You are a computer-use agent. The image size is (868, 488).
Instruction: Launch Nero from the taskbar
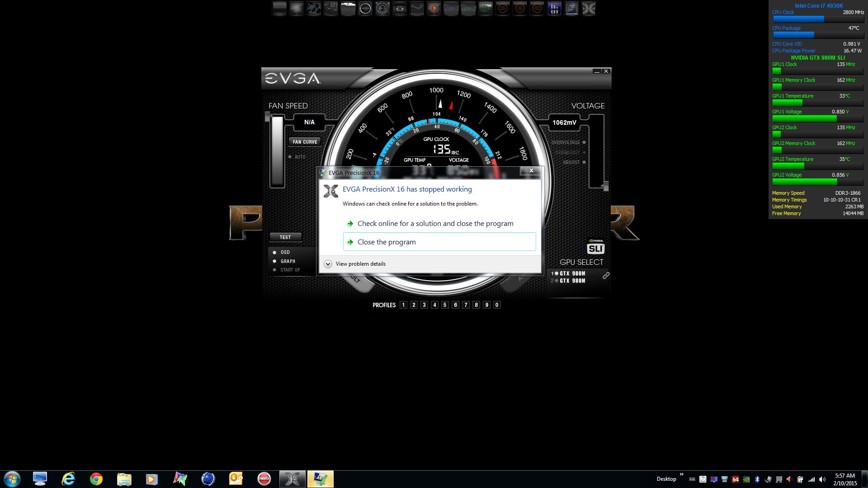point(264,479)
